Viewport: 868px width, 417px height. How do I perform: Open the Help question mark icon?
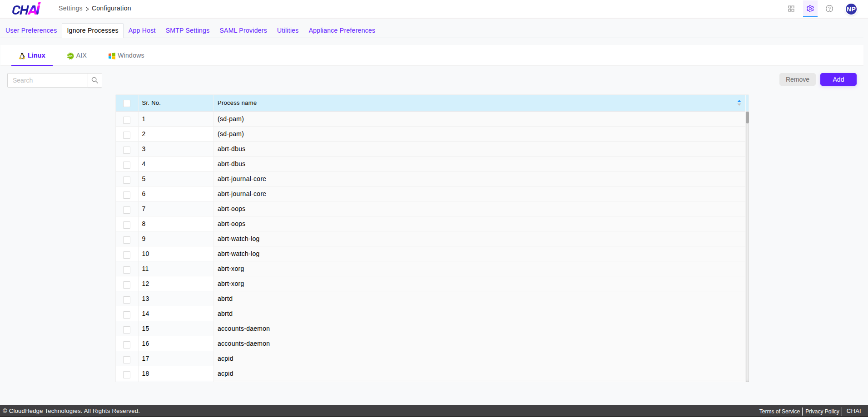click(829, 9)
